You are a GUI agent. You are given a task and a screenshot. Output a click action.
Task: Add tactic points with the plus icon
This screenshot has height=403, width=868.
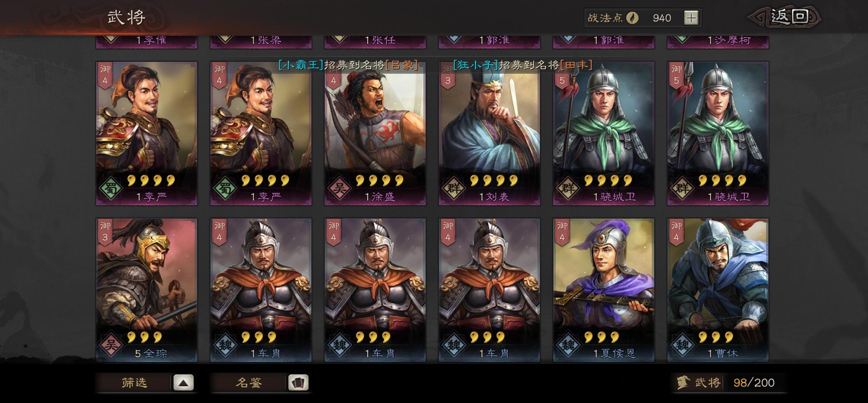(691, 18)
